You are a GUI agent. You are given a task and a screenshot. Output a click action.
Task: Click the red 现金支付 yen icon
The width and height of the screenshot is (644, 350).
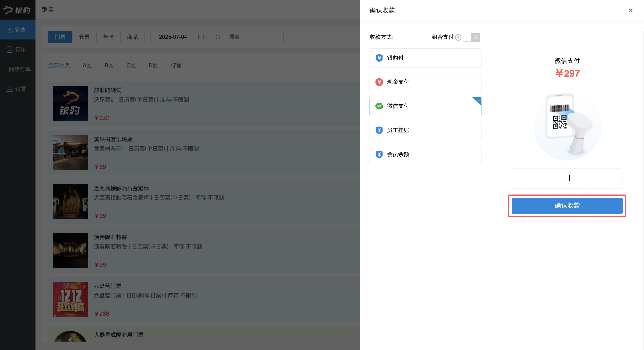pos(379,82)
